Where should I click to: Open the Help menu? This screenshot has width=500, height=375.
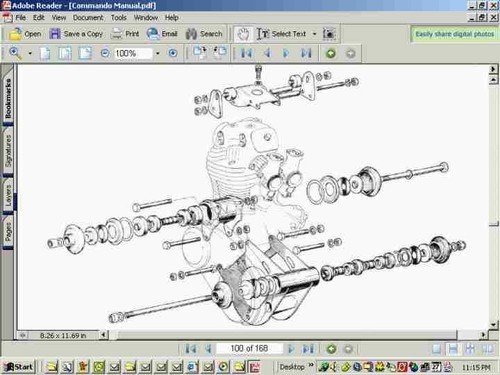point(172,18)
